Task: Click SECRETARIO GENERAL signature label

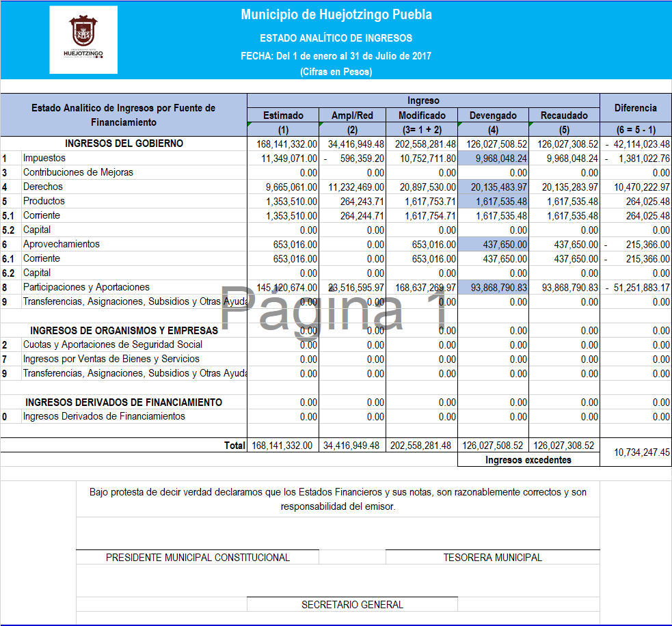Action: (352, 605)
